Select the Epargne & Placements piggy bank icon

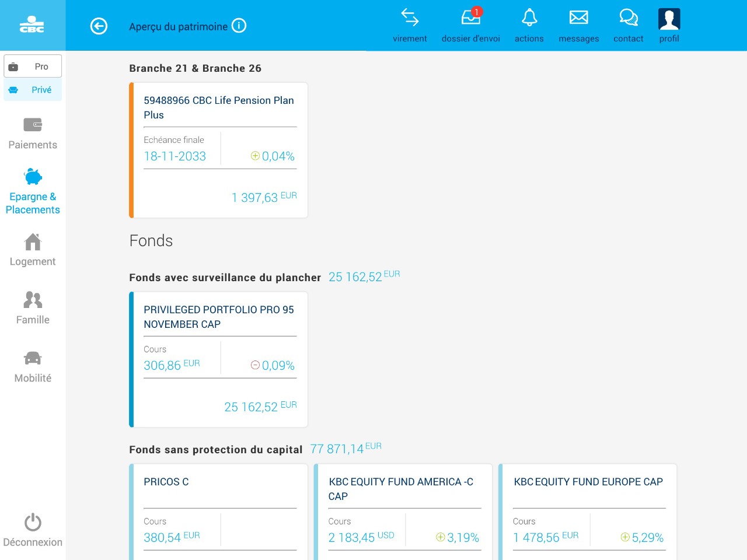[x=33, y=176]
